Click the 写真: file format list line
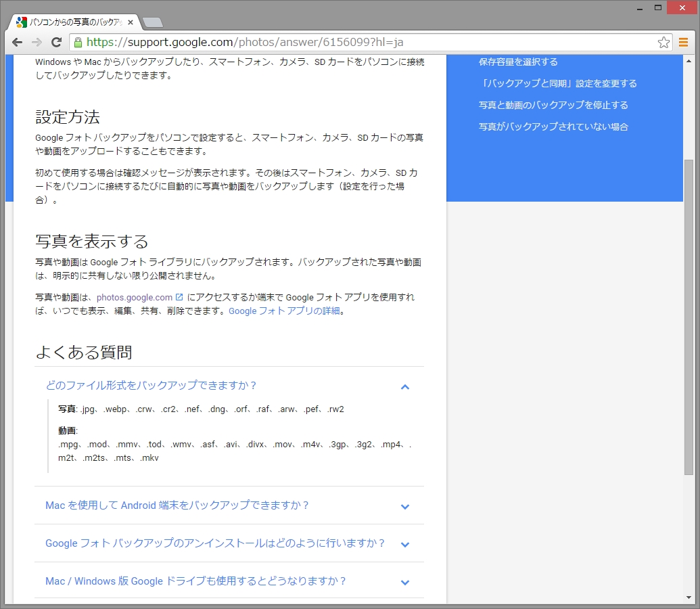The width and height of the screenshot is (700, 609). [x=201, y=409]
